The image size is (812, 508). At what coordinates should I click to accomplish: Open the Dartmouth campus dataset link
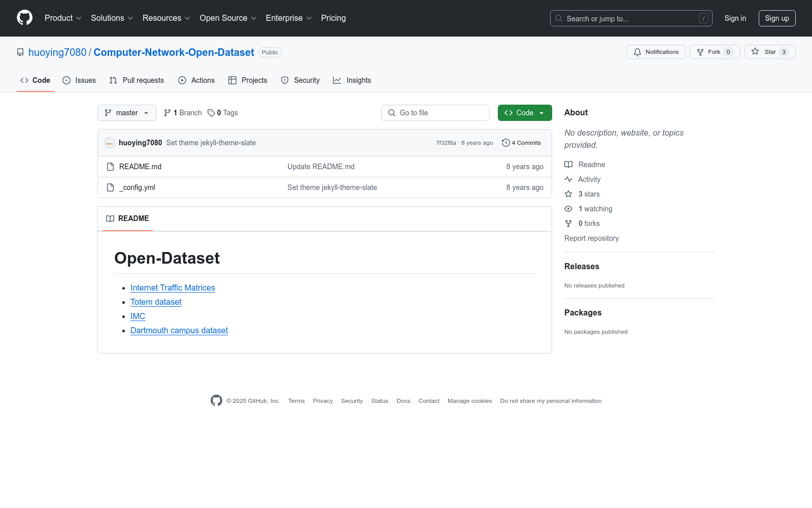pos(179,330)
